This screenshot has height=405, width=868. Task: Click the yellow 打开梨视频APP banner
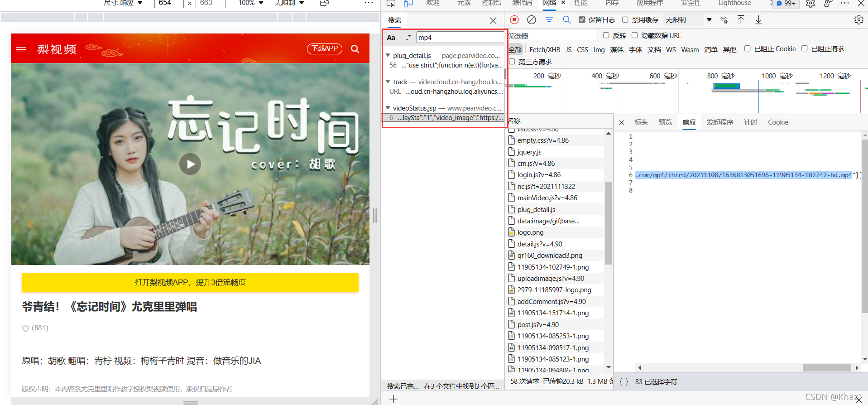190,282
